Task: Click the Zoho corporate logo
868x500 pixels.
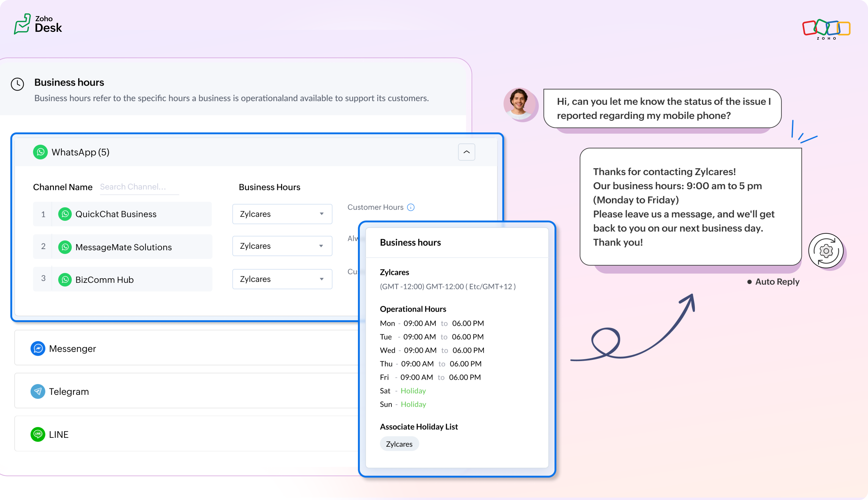Action: tap(826, 29)
